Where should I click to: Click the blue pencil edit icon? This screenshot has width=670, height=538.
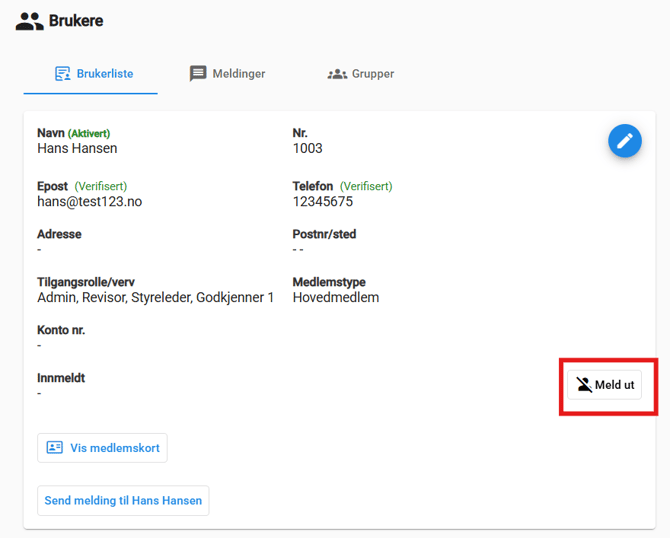coord(625,141)
